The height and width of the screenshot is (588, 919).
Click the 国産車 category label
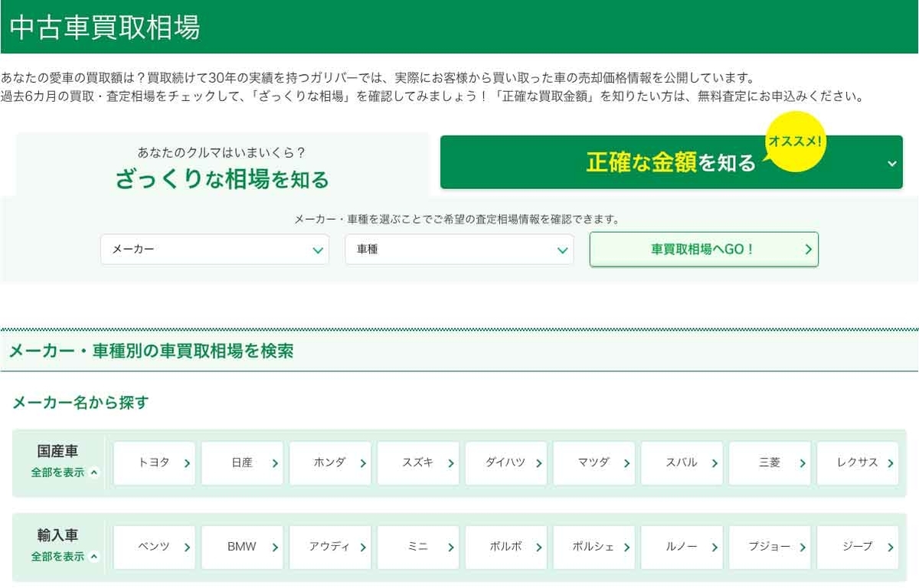click(58, 451)
